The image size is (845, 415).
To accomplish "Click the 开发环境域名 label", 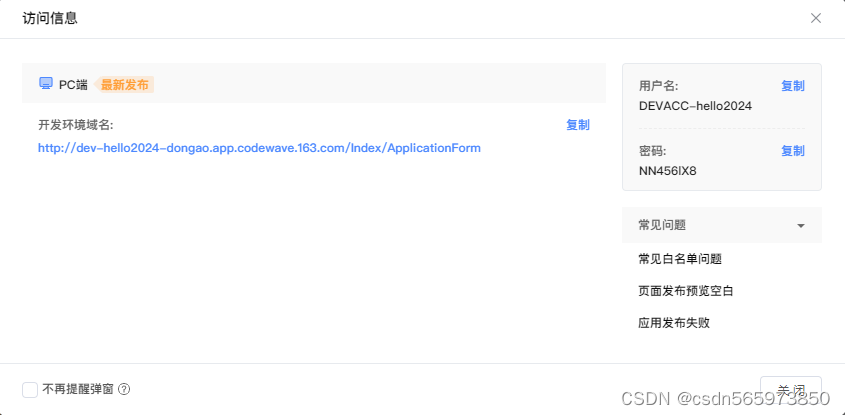I will click(76, 125).
